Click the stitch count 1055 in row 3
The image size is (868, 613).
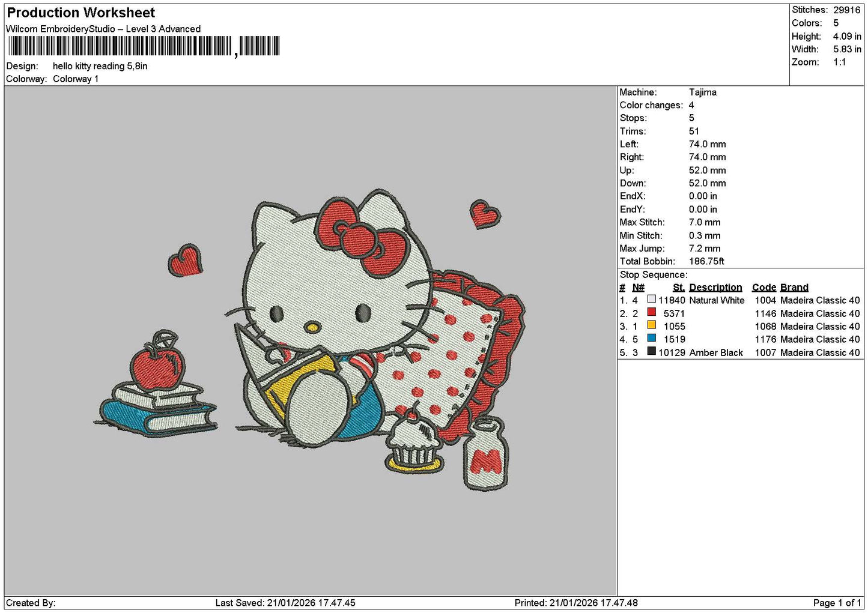click(674, 327)
